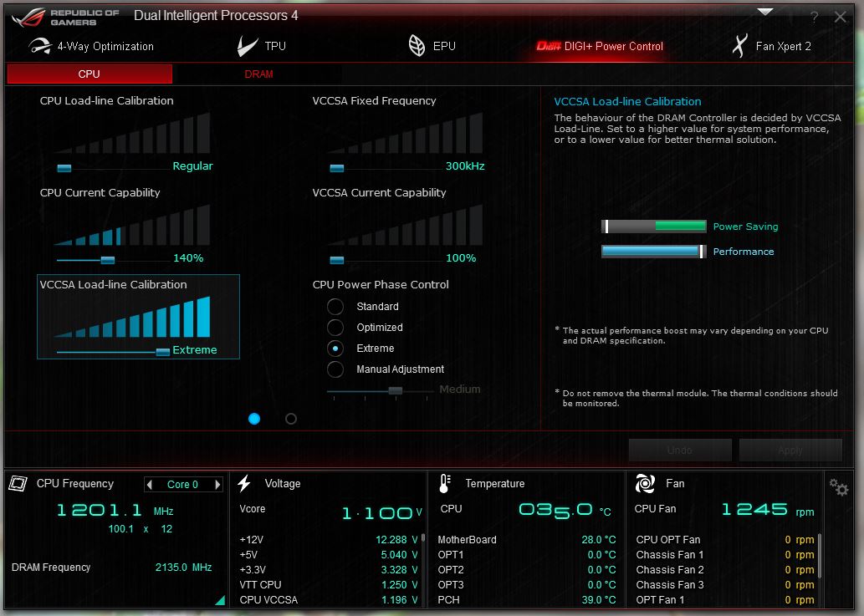Viewport: 864px width, 616px height.
Task: Click the CPU temperature 035.0 readout
Action: click(565, 511)
